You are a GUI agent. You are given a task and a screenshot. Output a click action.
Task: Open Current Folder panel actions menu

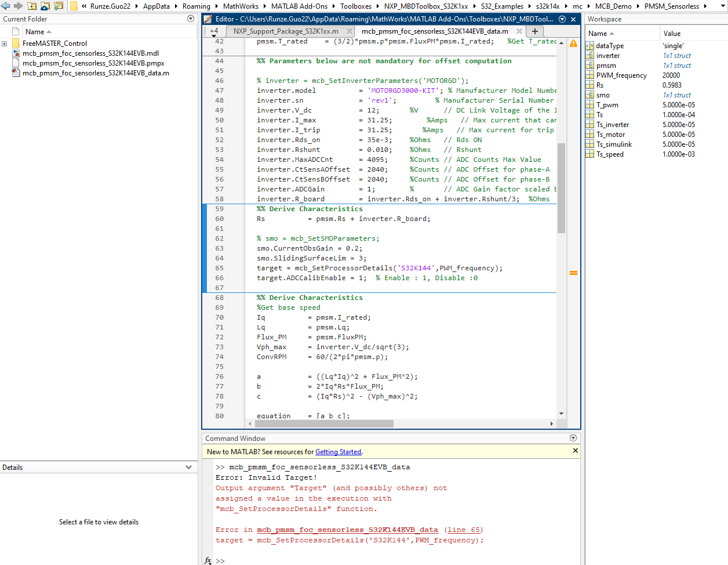pos(191,19)
